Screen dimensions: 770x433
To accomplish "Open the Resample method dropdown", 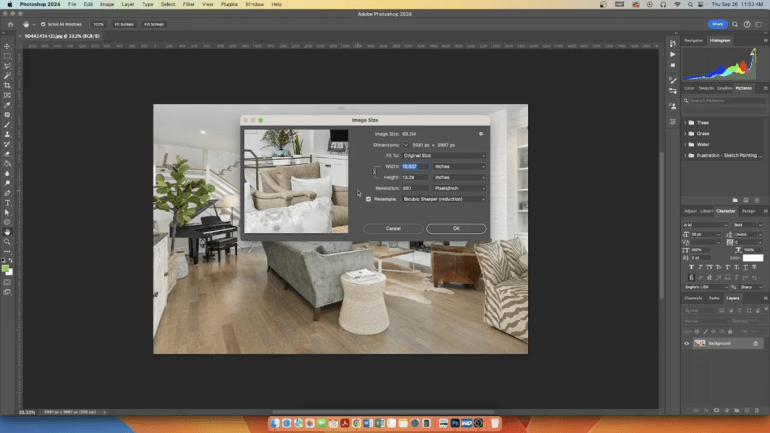I will tap(444, 199).
